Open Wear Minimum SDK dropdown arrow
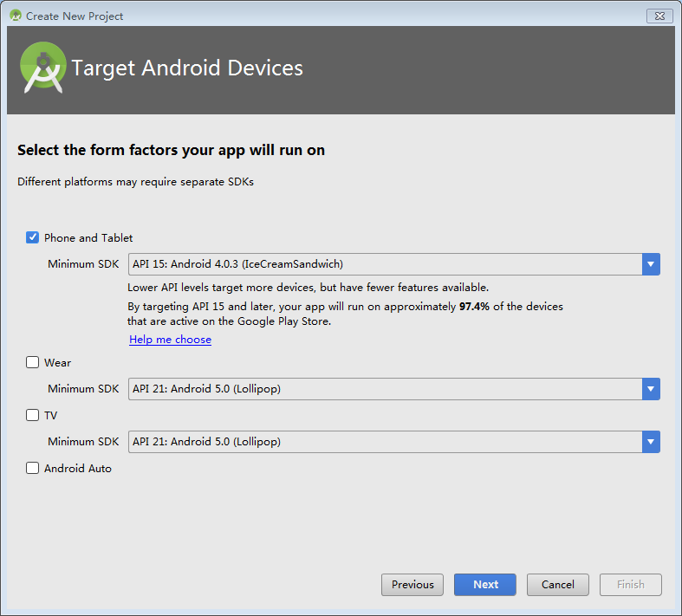Viewport: 682px width, 616px height. (651, 389)
